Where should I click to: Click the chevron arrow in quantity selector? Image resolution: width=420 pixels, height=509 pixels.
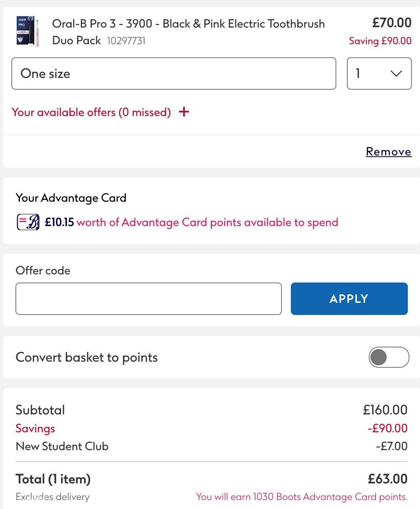396,73
